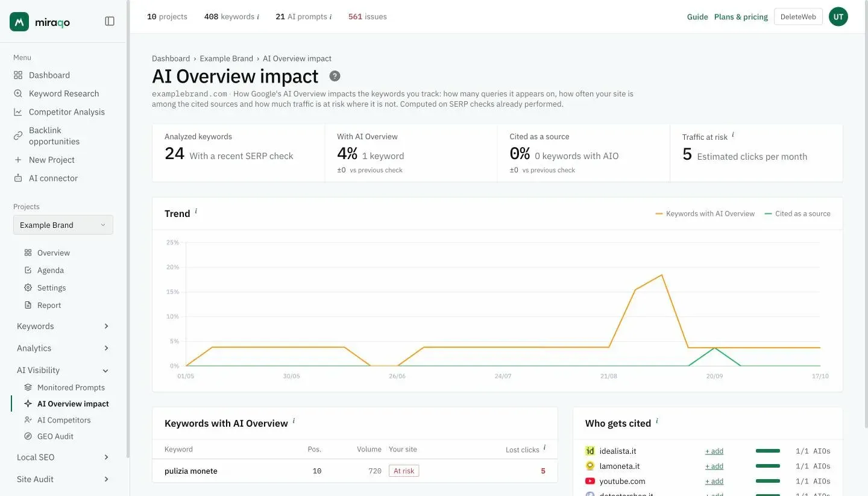
Task: Show the Traffic at risk info tooltip
Action: coord(733,135)
